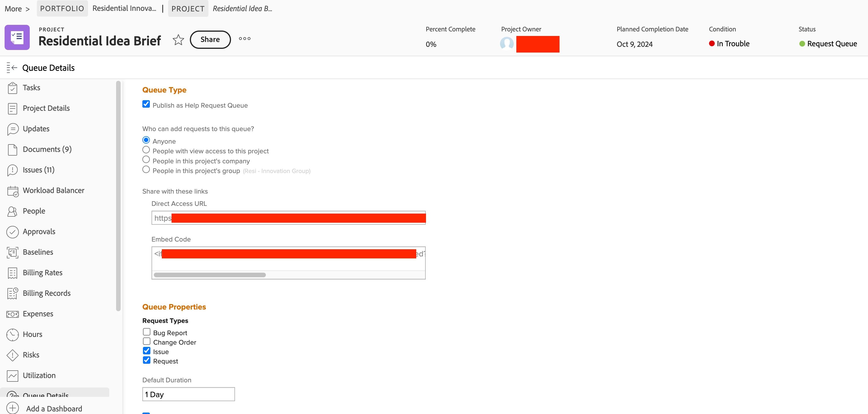Open the Risks section icon

point(13,355)
